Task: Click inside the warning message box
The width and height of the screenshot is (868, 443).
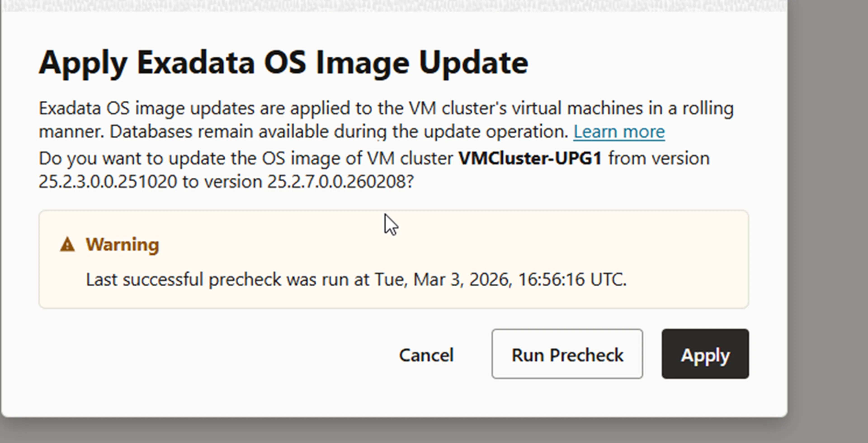Action: (x=394, y=259)
